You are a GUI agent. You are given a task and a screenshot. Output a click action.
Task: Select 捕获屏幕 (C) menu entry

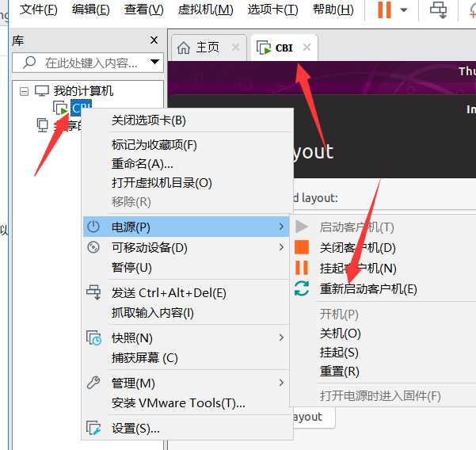(186, 358)
